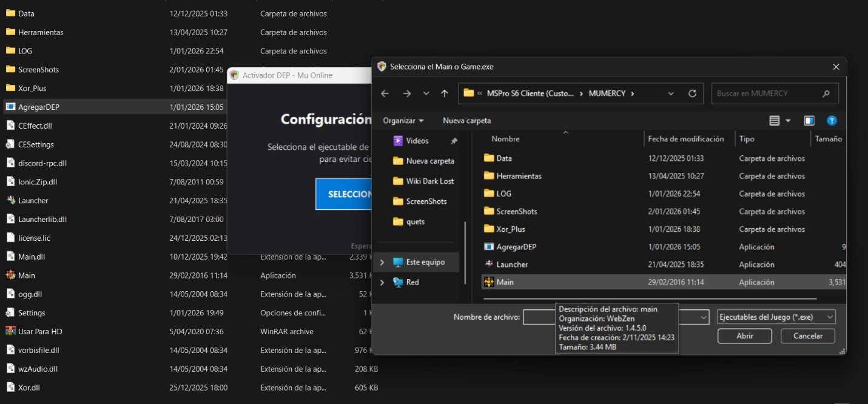
Task: Expand the Red network tree node
Action: click(382, 283)
